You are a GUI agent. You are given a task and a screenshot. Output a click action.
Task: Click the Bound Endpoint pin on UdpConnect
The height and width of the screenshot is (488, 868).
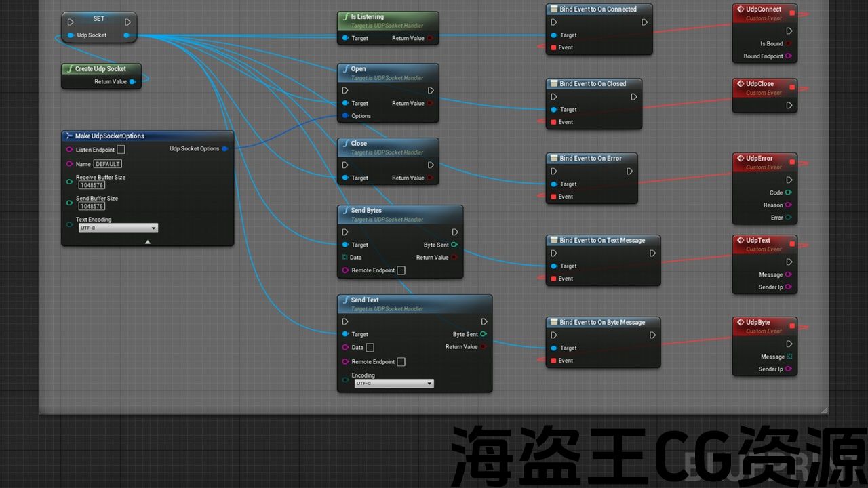pyautogui.click(x=788, y=56)
